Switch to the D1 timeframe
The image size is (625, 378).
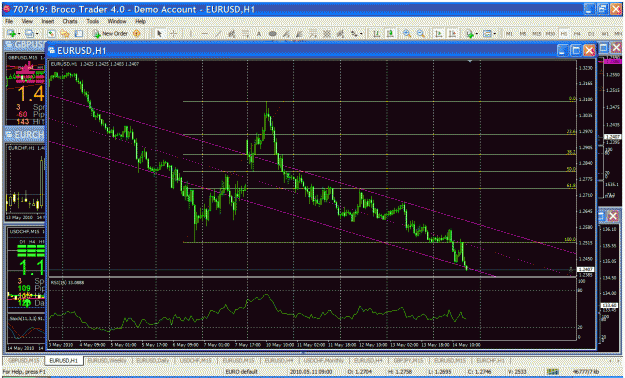coord(591,34)
